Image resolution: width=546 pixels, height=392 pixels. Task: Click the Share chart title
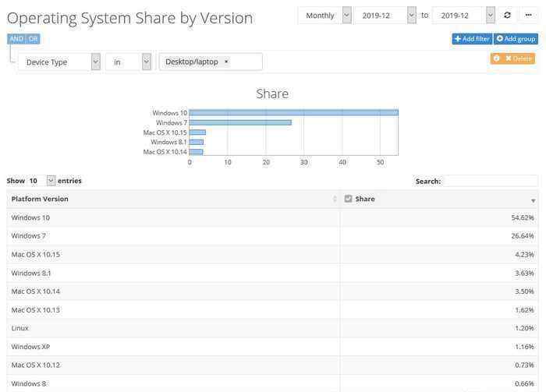pos(272,94)
